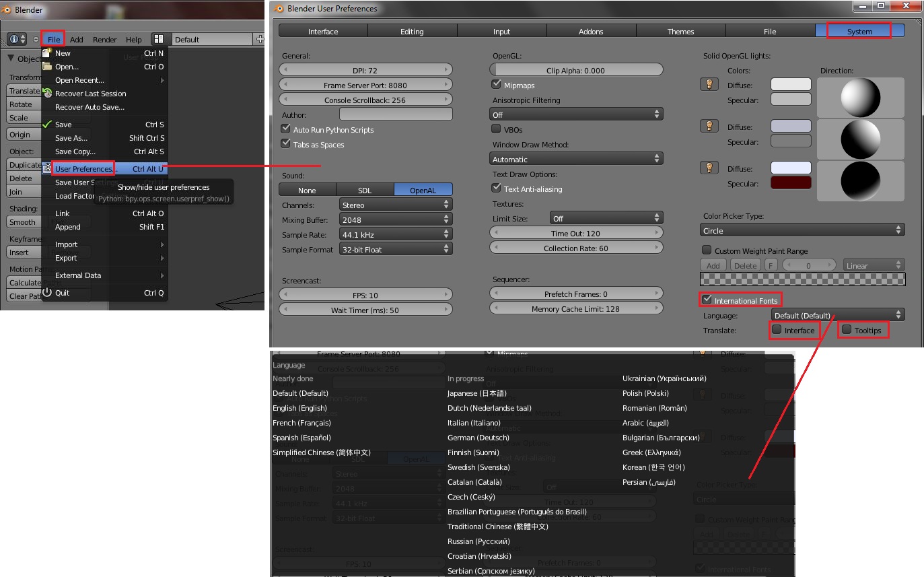Click the collapse menus minus icon
This screenshot has height=577, width=924.
point(36,40)
